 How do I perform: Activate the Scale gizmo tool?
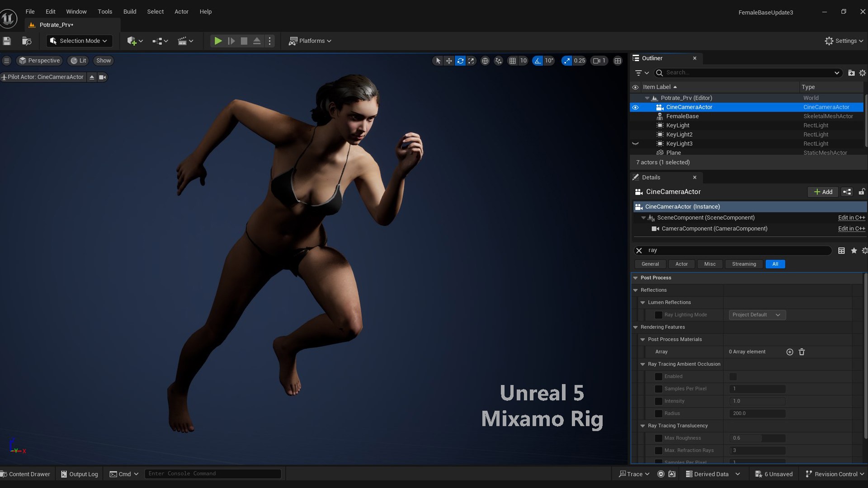coord(471,61)
